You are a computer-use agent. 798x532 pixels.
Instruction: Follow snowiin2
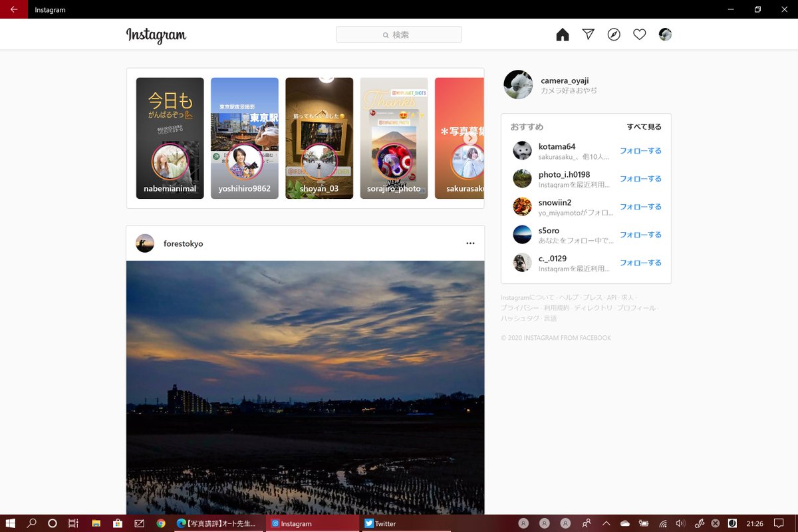(x=640, y=207)
